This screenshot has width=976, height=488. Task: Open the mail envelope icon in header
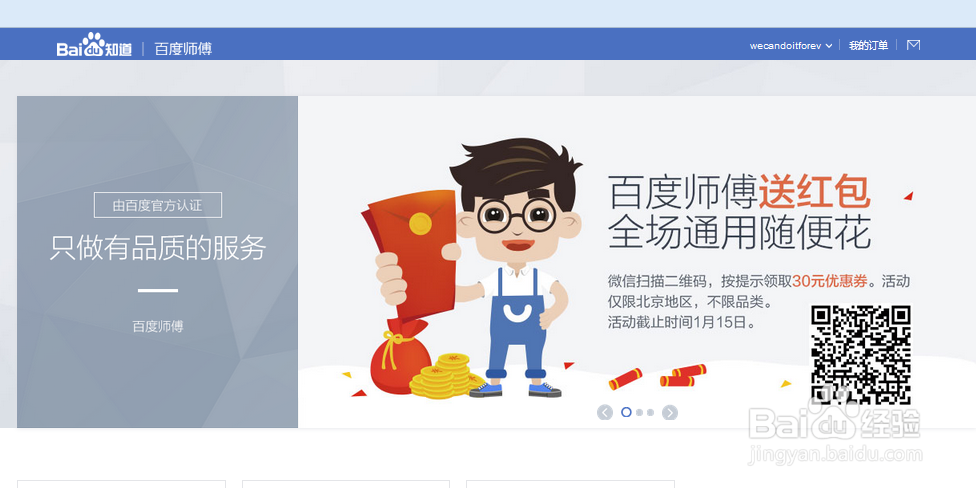913,45
